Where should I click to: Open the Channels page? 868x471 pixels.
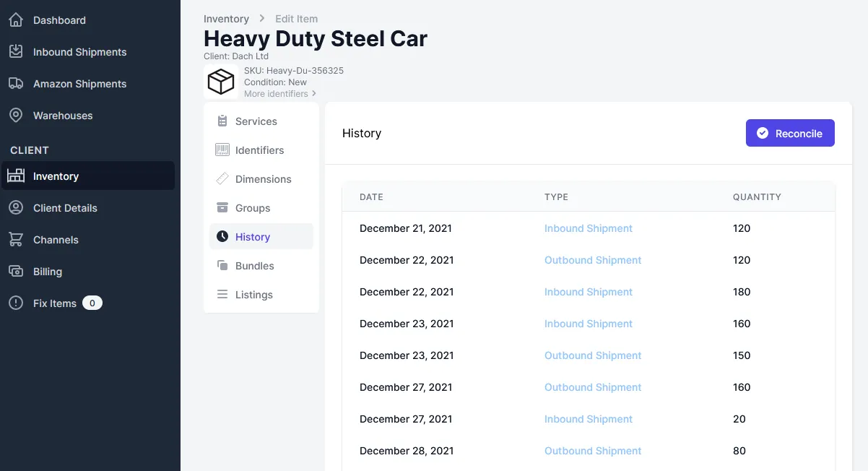[56, 240]
